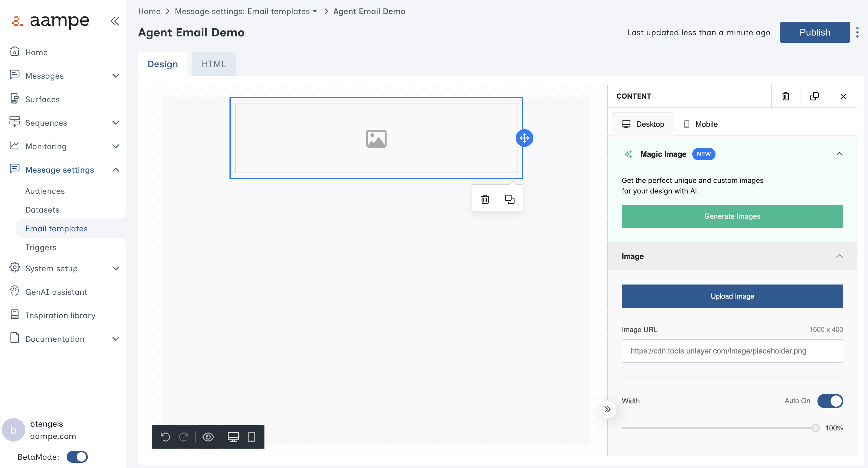Open Triggers in sidebar
This screenshot has width=868, height=468.
pyautogui.click(x=41, y=248)
